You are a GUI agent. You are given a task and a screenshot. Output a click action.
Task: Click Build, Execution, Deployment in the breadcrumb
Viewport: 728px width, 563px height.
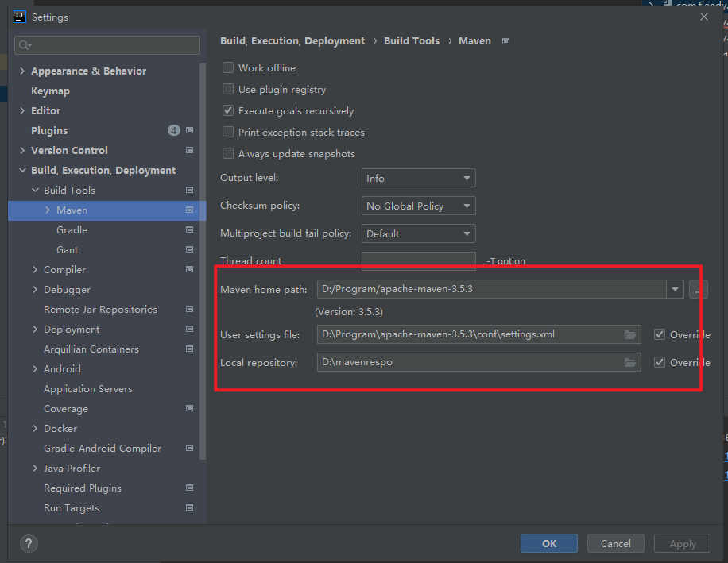292,40
